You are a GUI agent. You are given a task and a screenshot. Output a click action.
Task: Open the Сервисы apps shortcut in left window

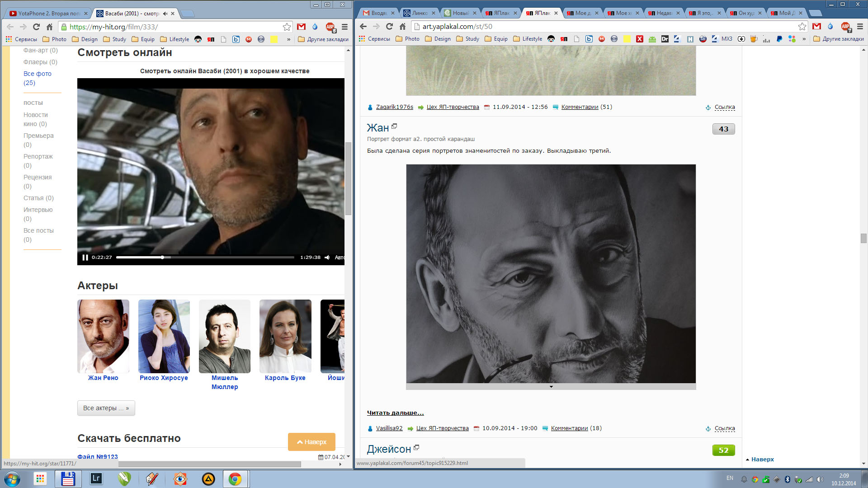pyautogui.click(x=21, y=39)
